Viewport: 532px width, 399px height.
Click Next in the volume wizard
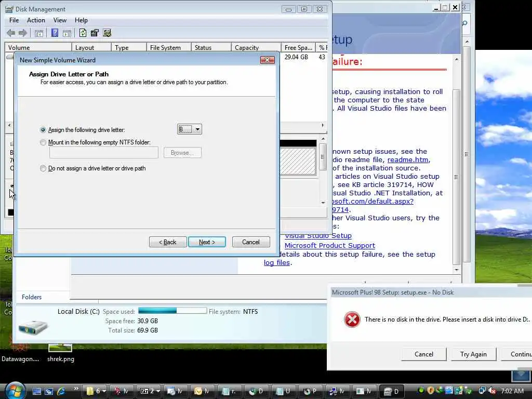click(207, 242)
